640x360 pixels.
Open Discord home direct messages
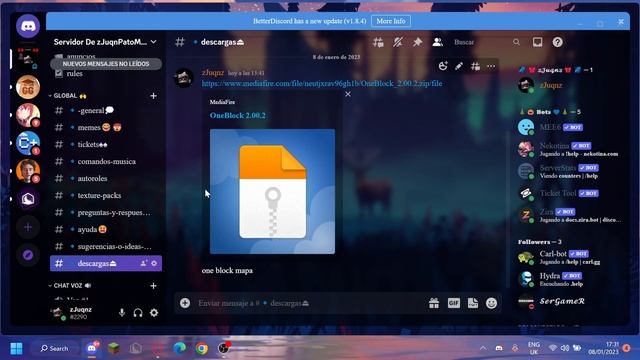tap(28, 26)
